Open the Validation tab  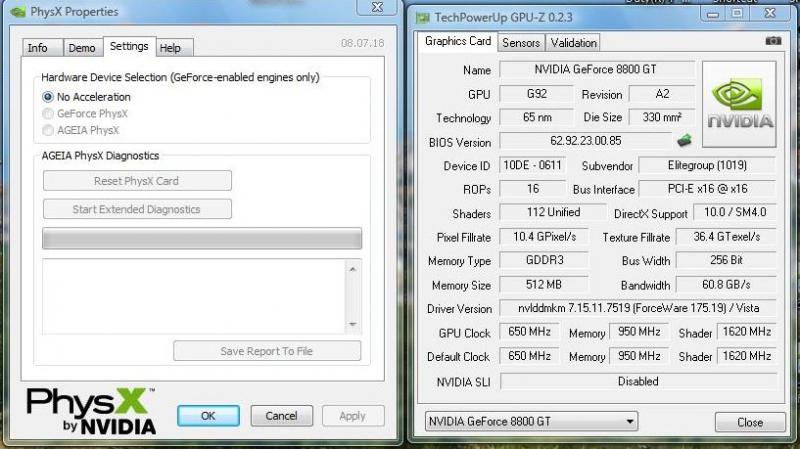(x=573, y=43)
